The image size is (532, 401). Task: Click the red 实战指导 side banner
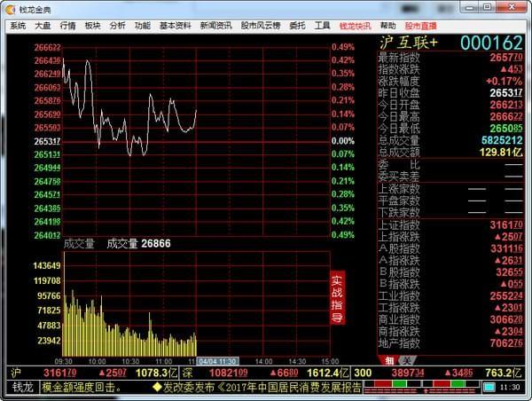(337, 298)
